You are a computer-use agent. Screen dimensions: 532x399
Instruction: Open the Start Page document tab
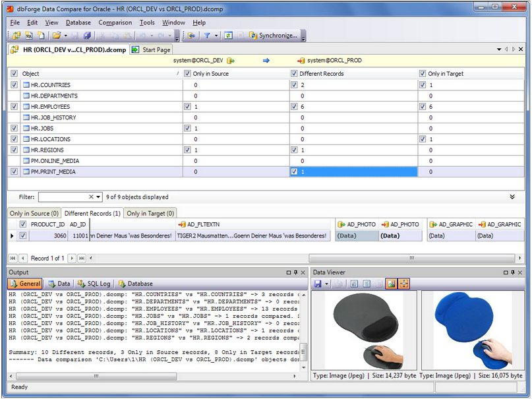coord(151,49)
